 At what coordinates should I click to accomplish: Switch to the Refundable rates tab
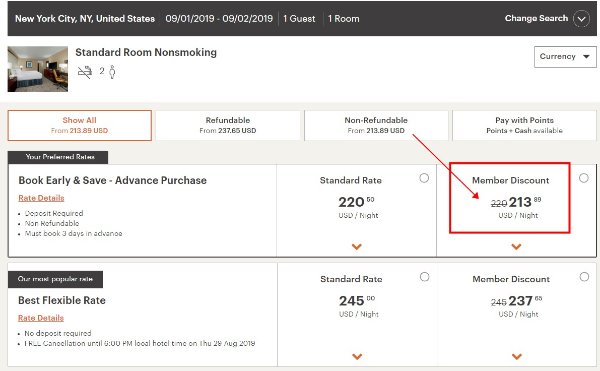(228, 125)
